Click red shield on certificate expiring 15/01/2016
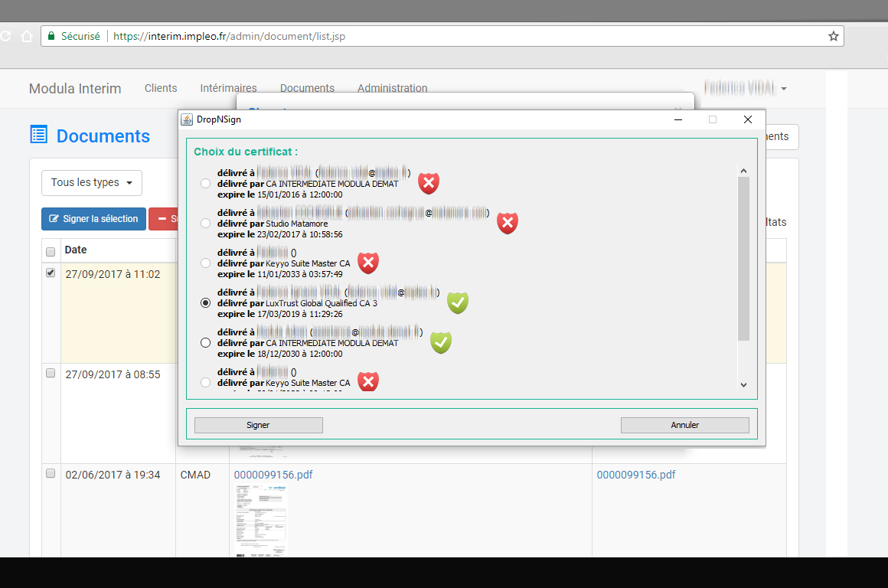The image size is (888, 588). pos(429,183)
